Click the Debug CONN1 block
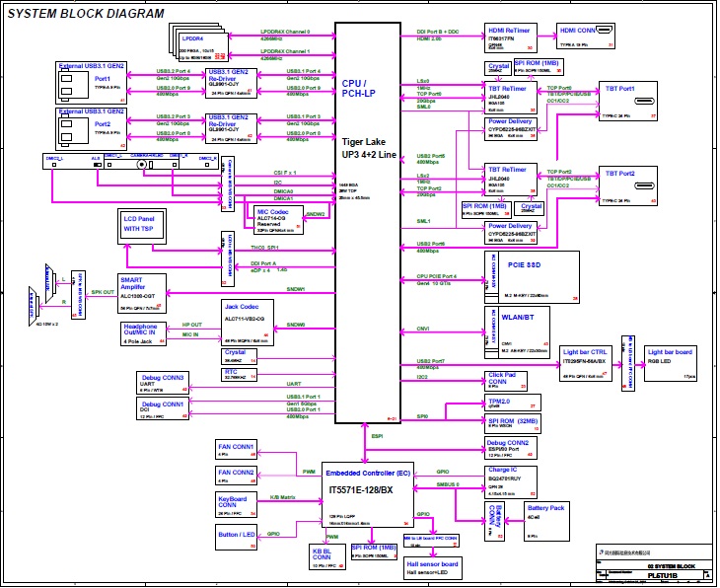The image size is (720, 588). pyautogui.click(x=163, y=408)
